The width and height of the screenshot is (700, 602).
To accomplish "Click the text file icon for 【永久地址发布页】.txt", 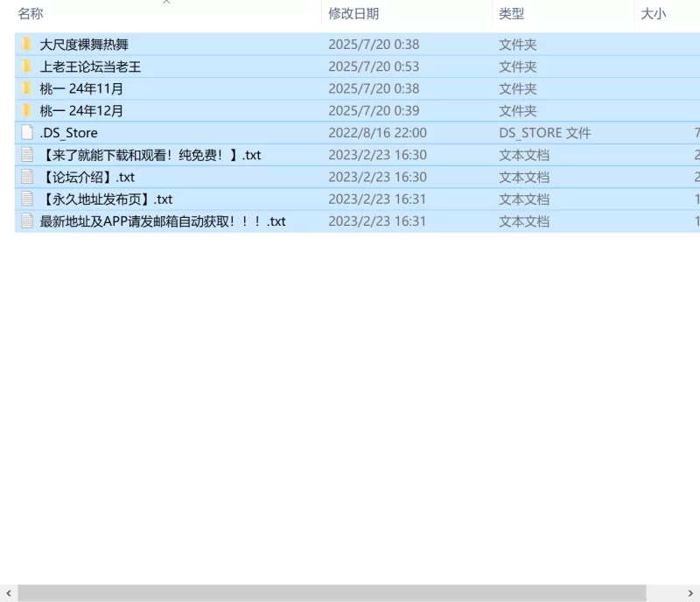I will point(27,199).
